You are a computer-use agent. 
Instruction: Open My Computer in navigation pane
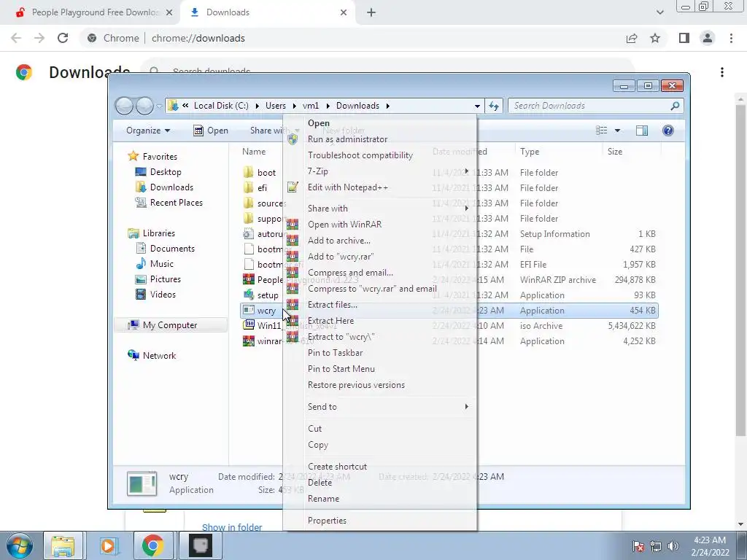[169, 324]
